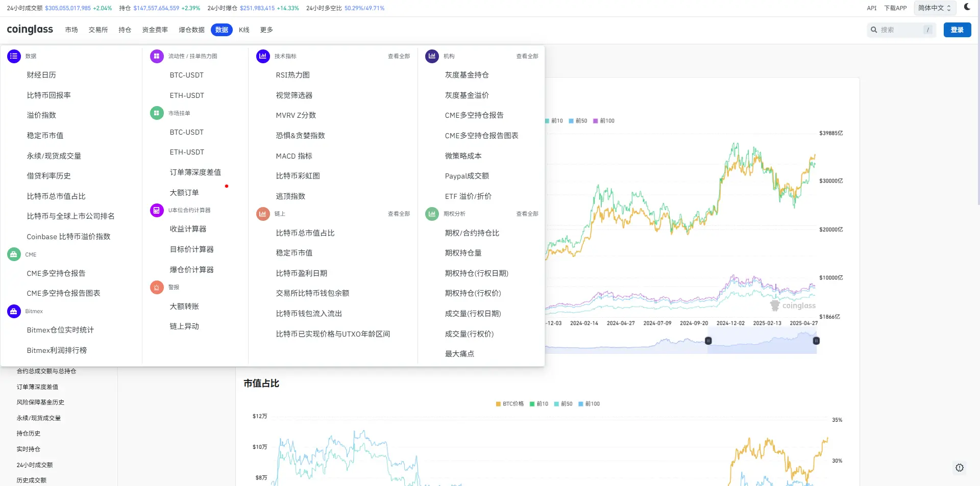Image resolution: width=980 pixels, height=486 pixels.
Task: Open 最大痛点 options entry
Action: (x=459, y=354)
